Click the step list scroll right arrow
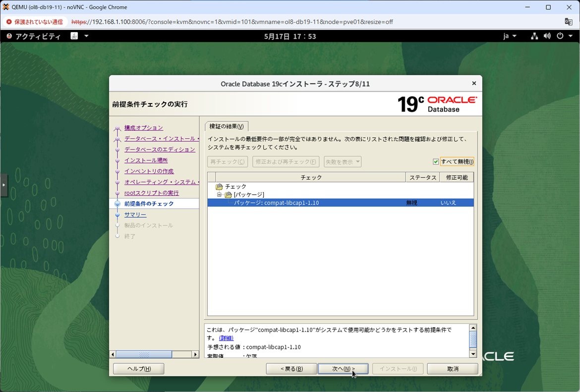 pos(195,354)
